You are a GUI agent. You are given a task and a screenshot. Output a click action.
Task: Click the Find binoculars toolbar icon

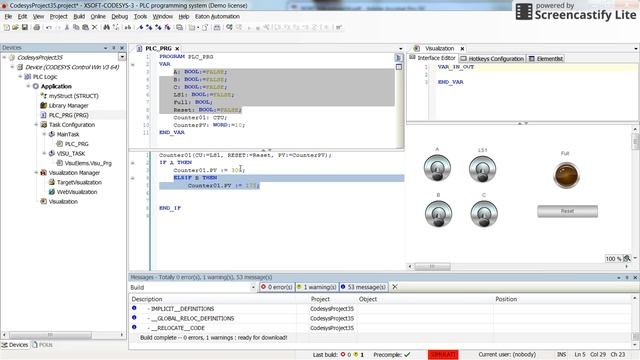[107, 27]
